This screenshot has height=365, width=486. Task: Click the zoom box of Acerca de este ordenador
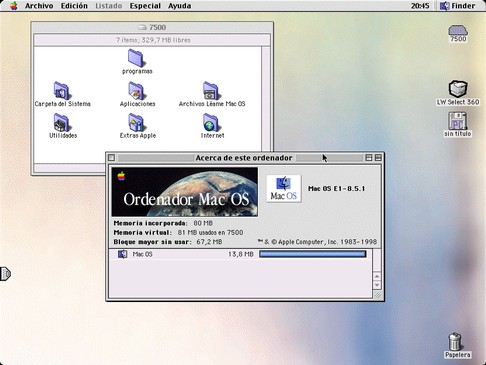pos(369,158)
